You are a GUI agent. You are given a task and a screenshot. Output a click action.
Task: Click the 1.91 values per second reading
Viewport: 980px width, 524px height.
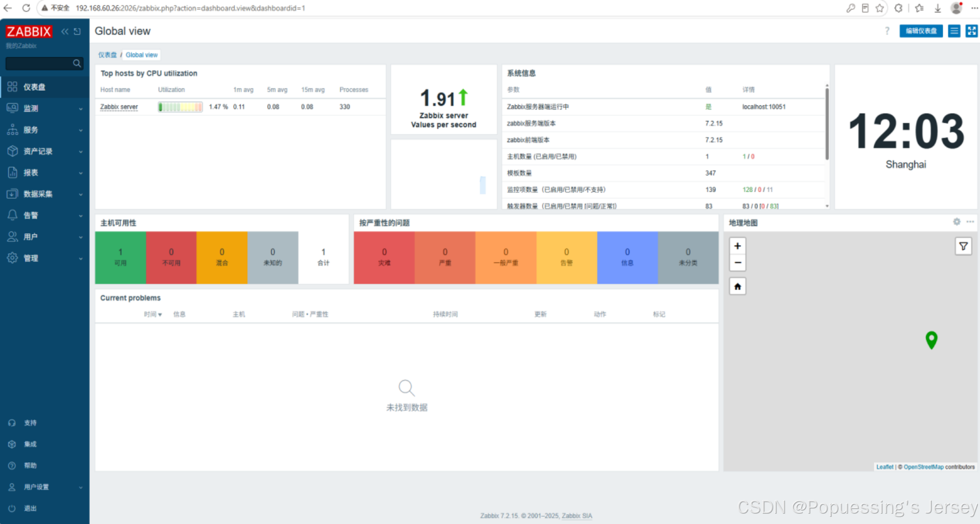(444, 98)
